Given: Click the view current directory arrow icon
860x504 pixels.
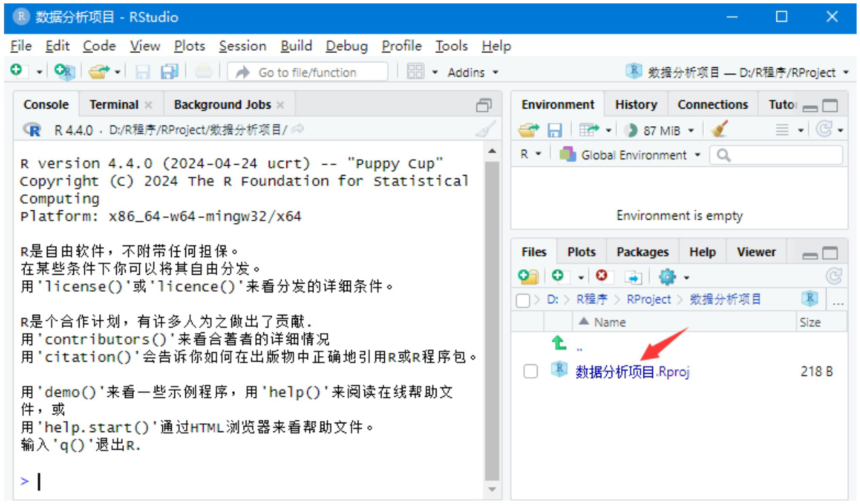Looking at the screenshot, I should 297,129.
